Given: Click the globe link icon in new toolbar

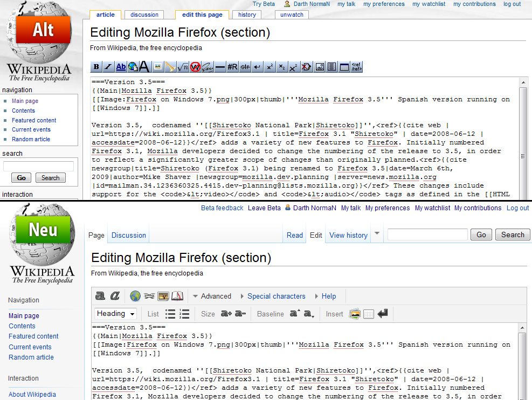Looking at the screenshot, I should click(x=135, y=296).
